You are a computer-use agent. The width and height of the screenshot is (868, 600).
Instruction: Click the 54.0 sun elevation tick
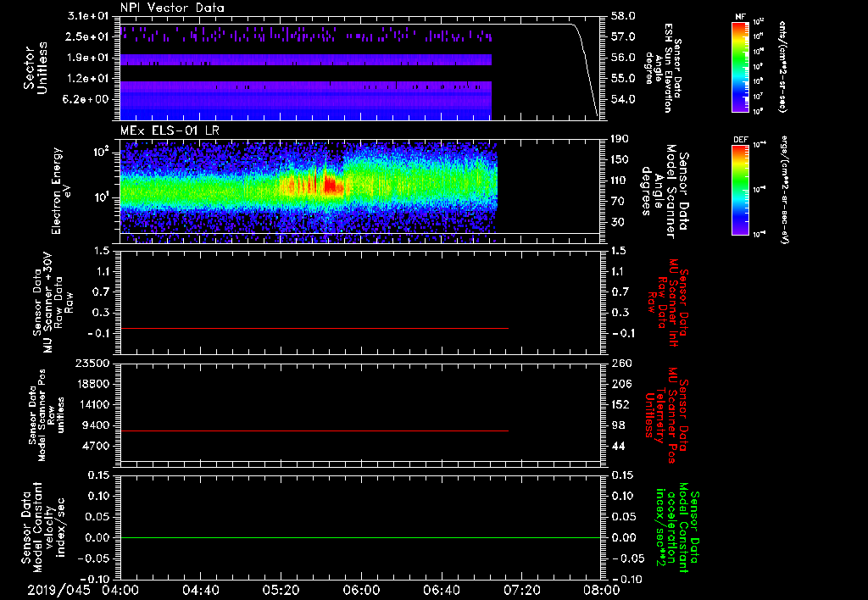[x=623, y=99]
